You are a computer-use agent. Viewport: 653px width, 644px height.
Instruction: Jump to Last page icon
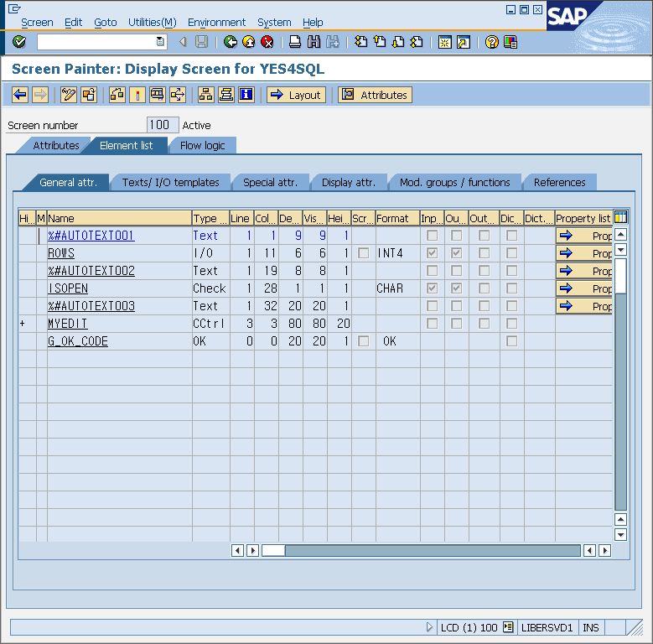[417, 42]
